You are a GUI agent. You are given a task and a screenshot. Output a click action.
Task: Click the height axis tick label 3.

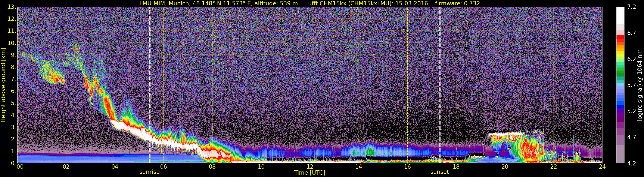(13, 127)
